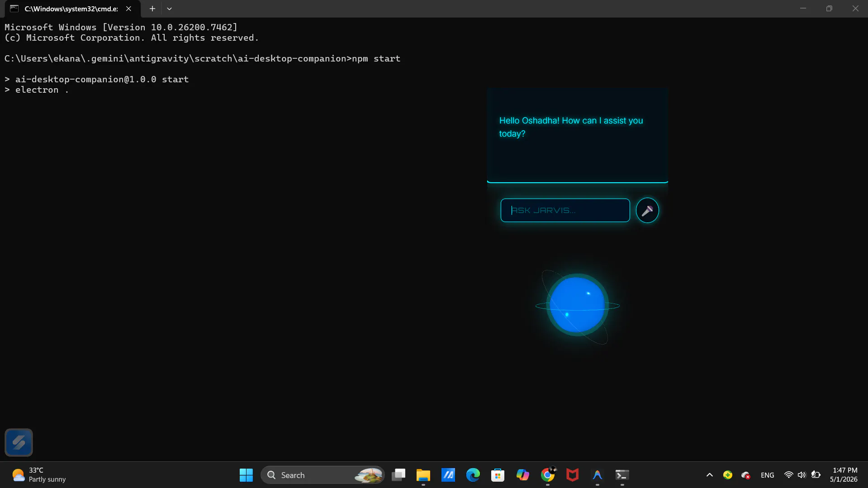Open Copilot from the taskbar
868x488 pixels.
[x=523, y=475]
